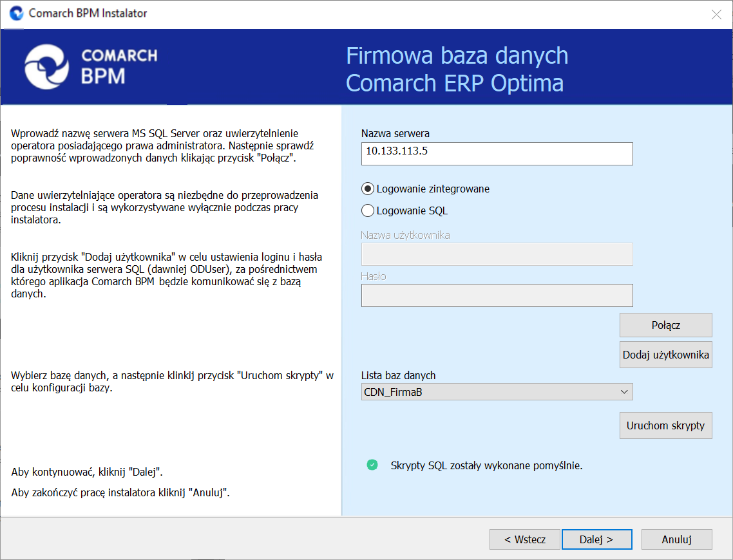This screenshot has height=560, width=733.
Task: Click the Dodaj użytkownika button
Action: [665, 355]
